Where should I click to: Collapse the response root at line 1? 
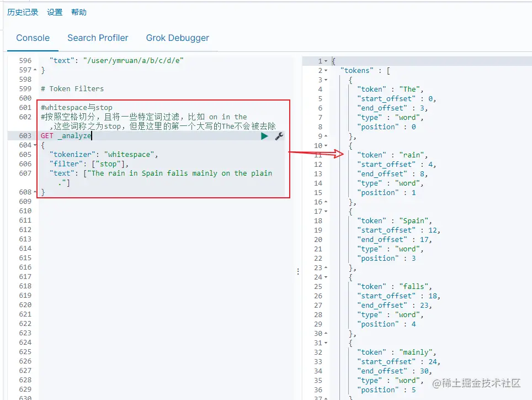(x=326, y=61)
